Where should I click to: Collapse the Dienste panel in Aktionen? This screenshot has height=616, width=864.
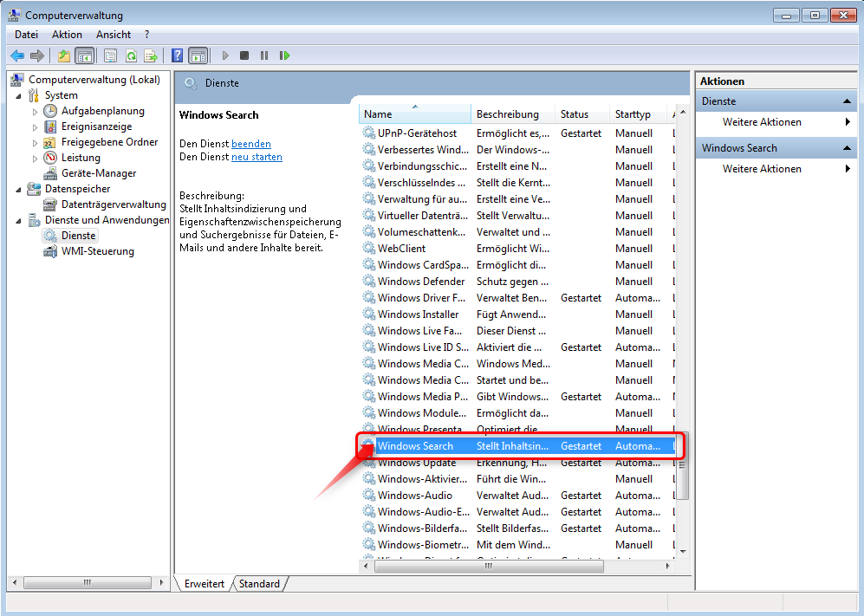pos(848,101)
